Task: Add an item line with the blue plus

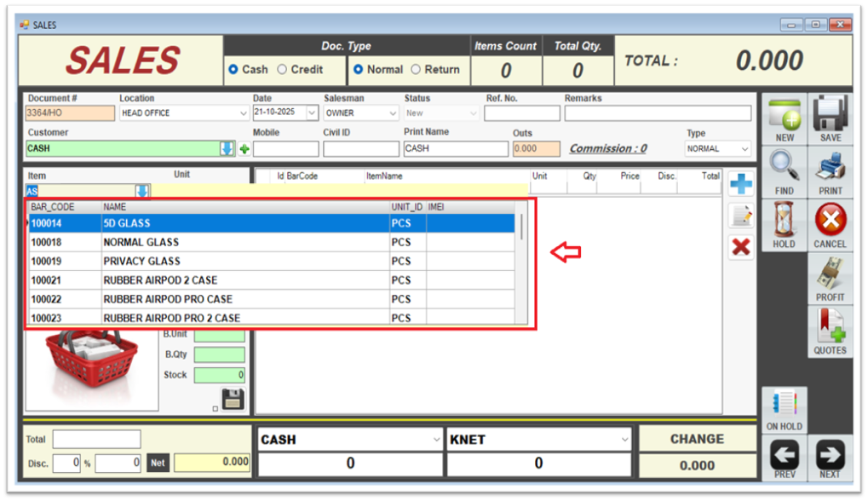Action: [739, 181]
